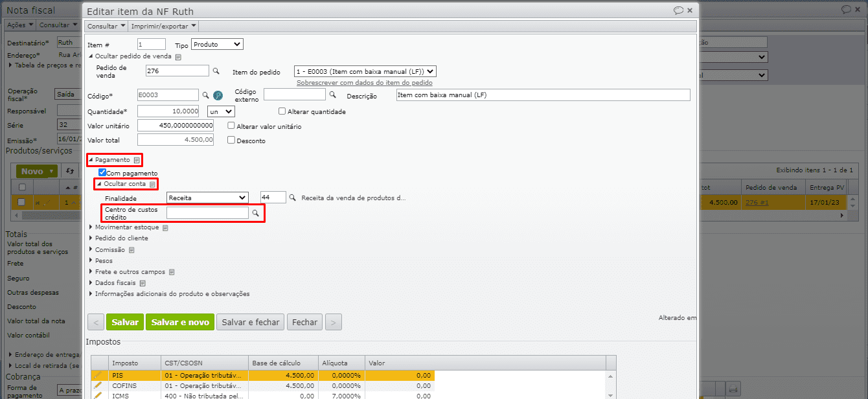Focus the Código externo input

pos(295,95)
